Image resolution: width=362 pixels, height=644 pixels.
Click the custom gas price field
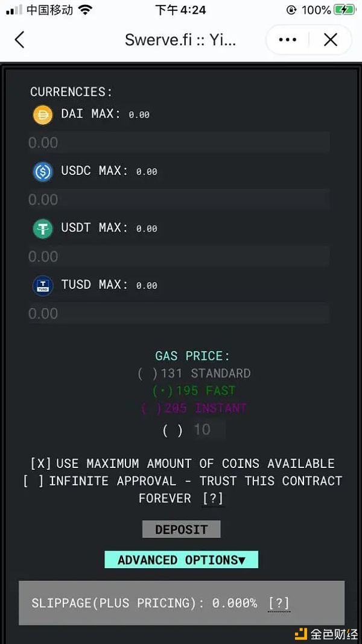[209, 430]
